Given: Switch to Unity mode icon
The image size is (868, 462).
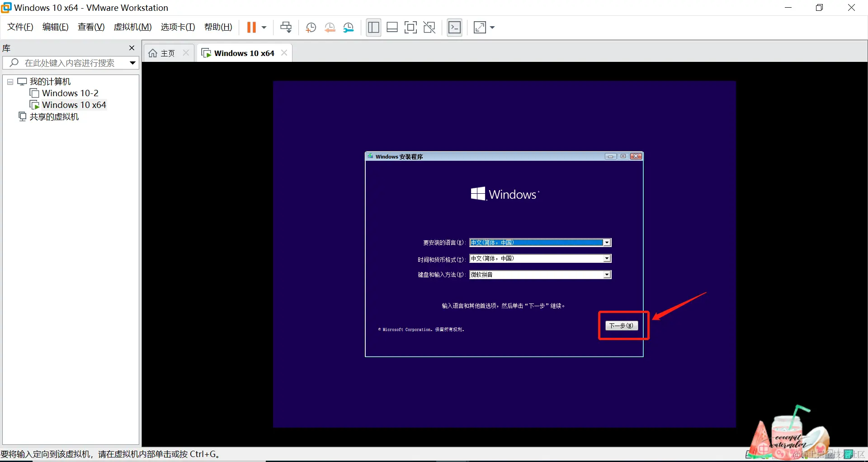Looking at the screenshot, I should click(429, 28).
